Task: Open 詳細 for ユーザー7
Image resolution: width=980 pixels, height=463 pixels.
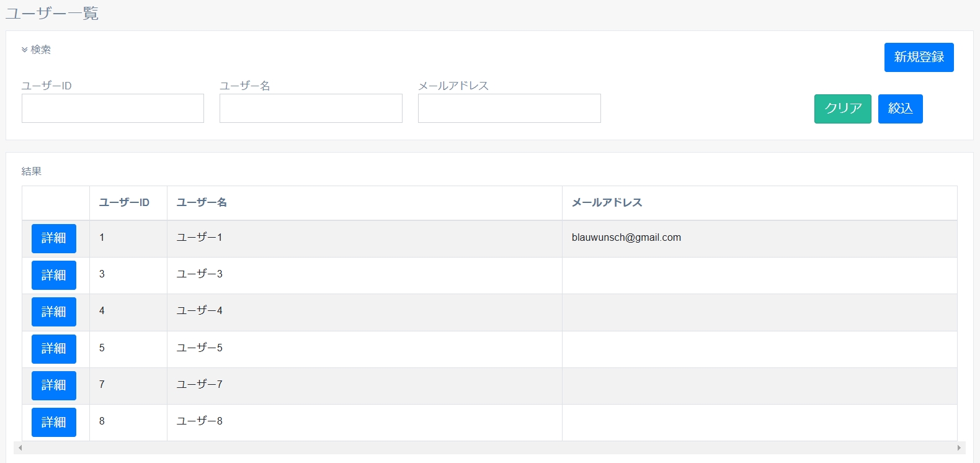Action: pos(54,385)
